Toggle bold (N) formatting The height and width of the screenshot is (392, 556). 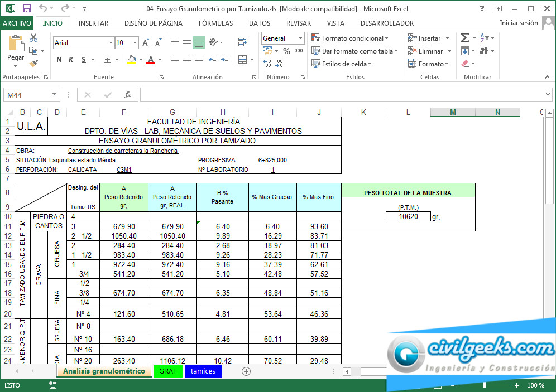(x=59, y=60)
